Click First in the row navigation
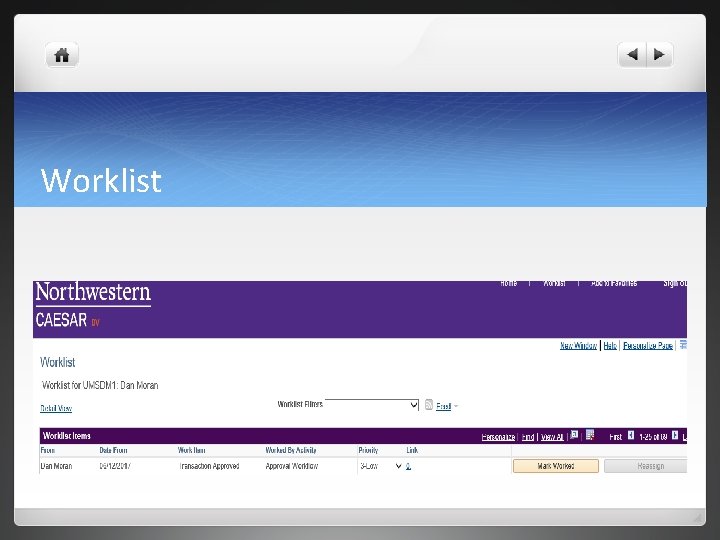 (615, 437)
